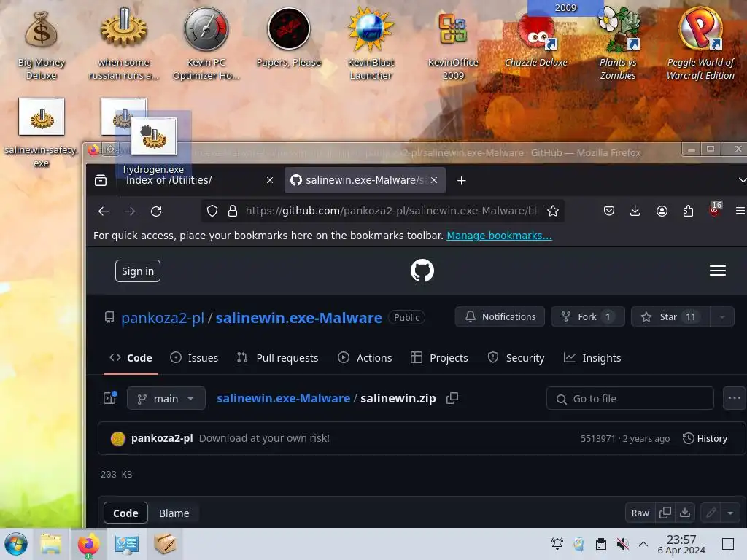The image size is (747, 560).
Task: Click Firefox forward navigation arrow
Action: [x=130, y=211]
